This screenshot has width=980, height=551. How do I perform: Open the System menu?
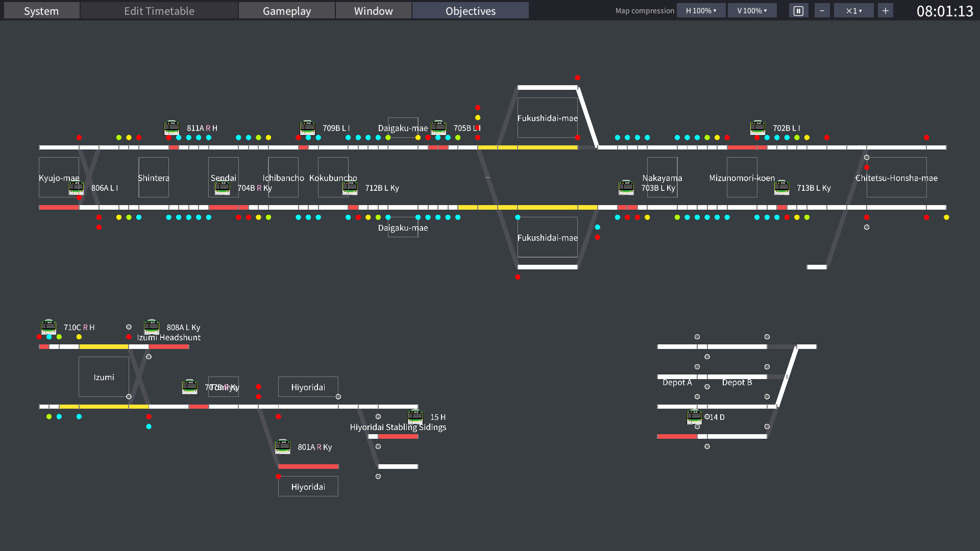[41, 11]
